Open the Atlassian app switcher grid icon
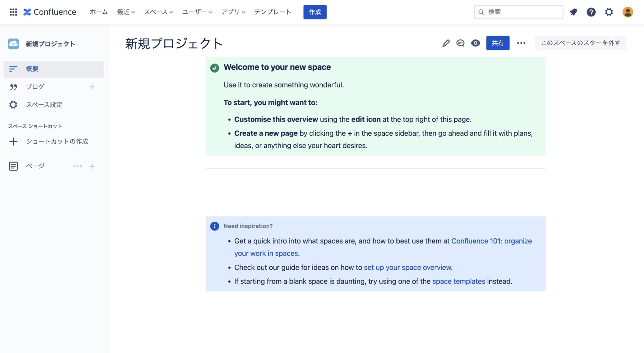Image resolution: width=644 pixels, height=353 pixels. pyautogui.click(x=13, y=12)
